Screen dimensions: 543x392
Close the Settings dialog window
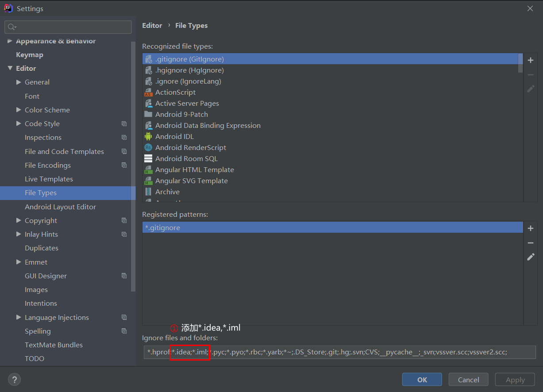[x=530, y=8]
